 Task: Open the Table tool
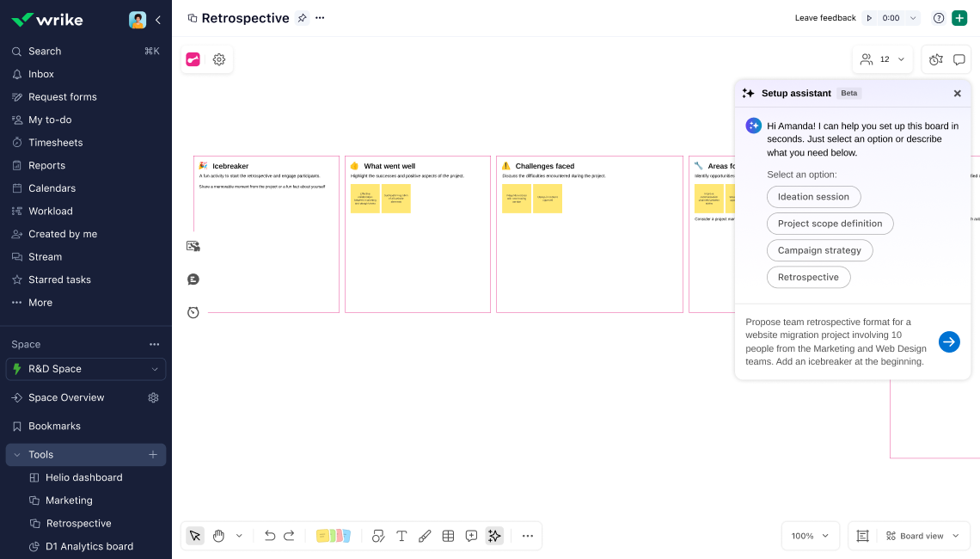pyautogui.click(x=448, y=535)
